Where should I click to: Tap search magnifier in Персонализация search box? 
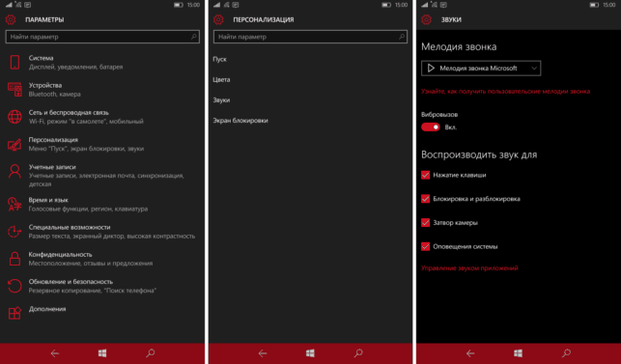click(401, 37)
